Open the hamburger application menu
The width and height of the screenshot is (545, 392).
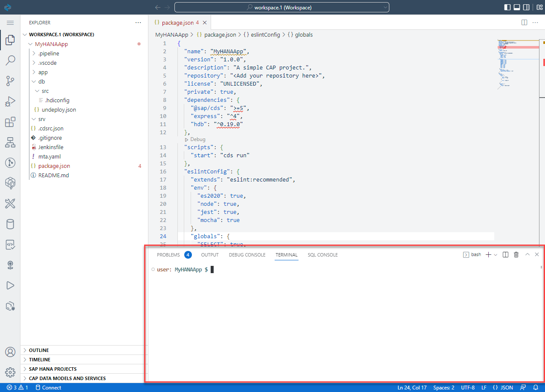click(x=10, y=23)
